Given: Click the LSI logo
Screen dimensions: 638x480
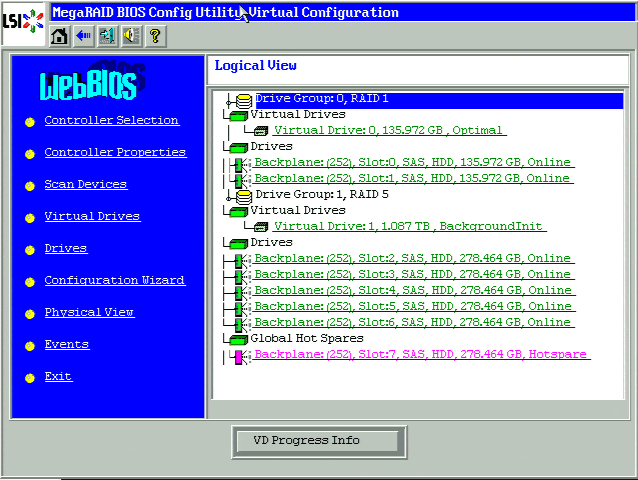Looking at the screenshot, I should 23,22.
